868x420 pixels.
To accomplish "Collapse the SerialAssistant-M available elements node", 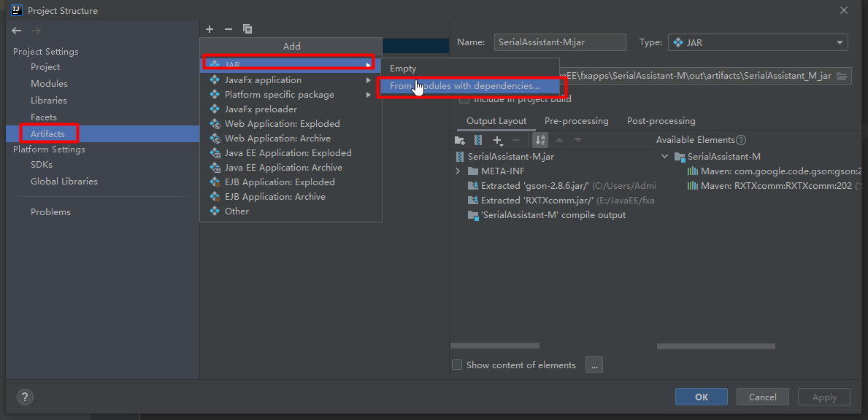I will (664, 157).
